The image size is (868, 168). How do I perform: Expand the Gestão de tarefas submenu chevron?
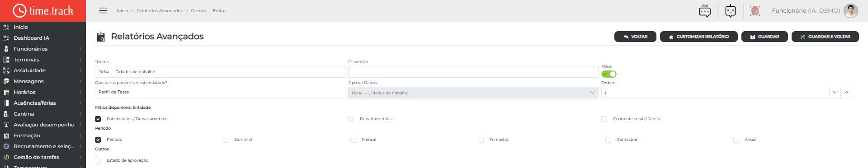click(80, 157)
